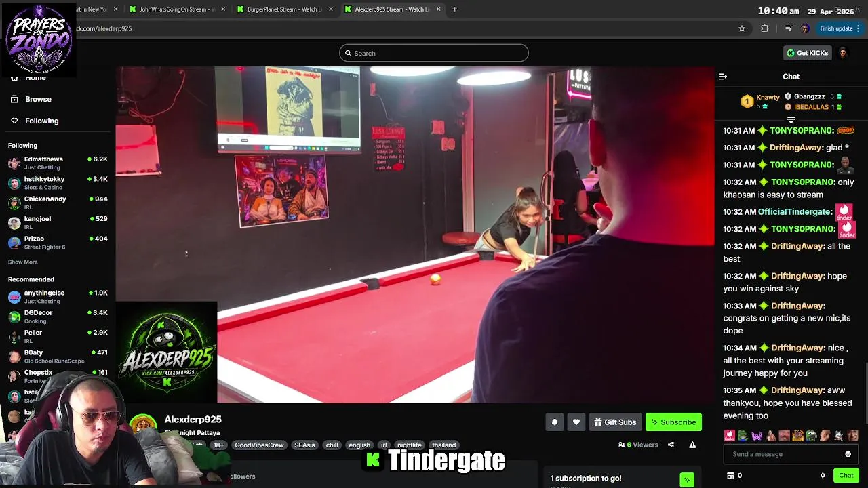Expand the following list with Show more
Screen dimensions: 868x488
click(23, 262)
